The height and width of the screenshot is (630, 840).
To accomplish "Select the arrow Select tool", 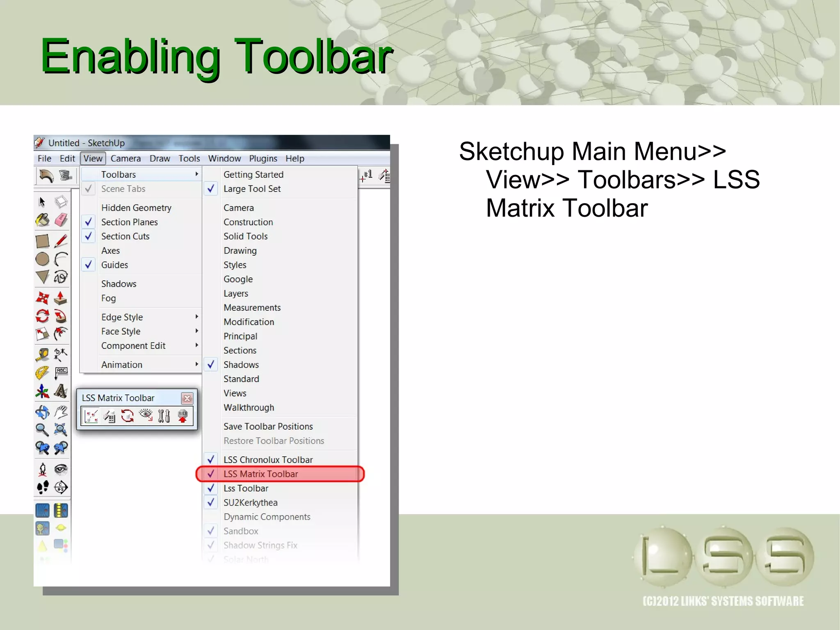I will [x=42, y=202].
